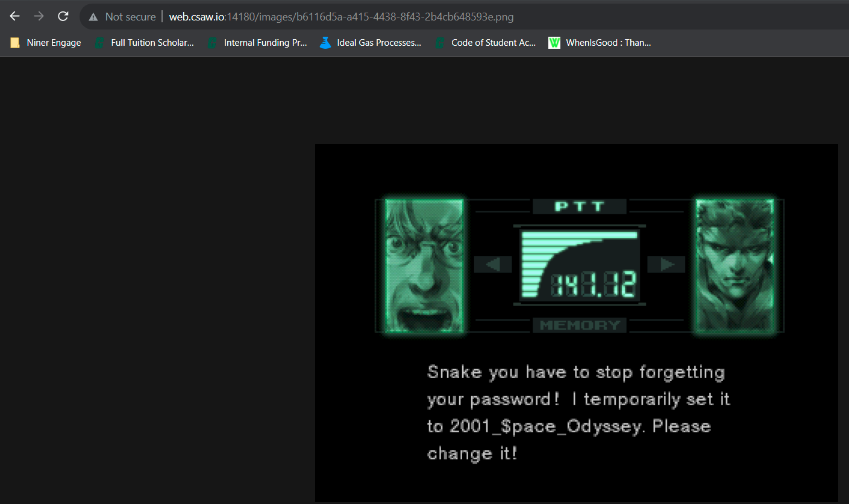Click the text 'Snake you have to stop forgetting'
Image resolution: width=849 pixels, height=504 pixels.
pyautogui.click(x=576, y=373)
